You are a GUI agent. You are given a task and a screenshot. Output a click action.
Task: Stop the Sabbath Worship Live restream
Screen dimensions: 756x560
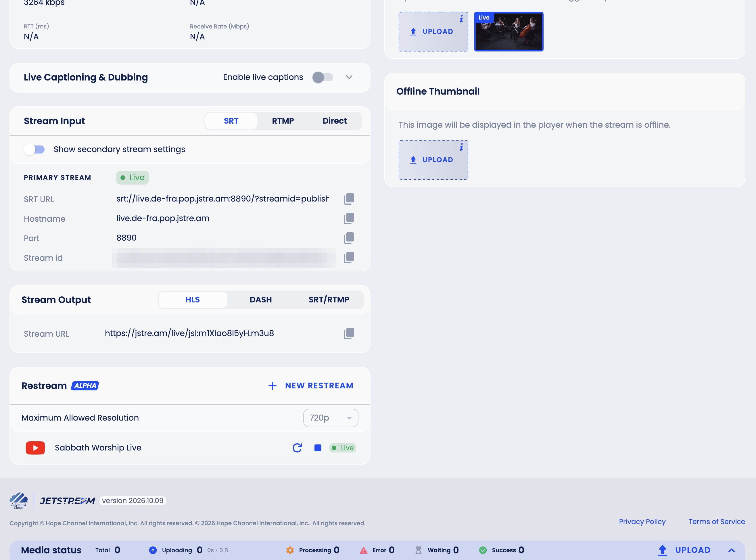tap(318, 448)
